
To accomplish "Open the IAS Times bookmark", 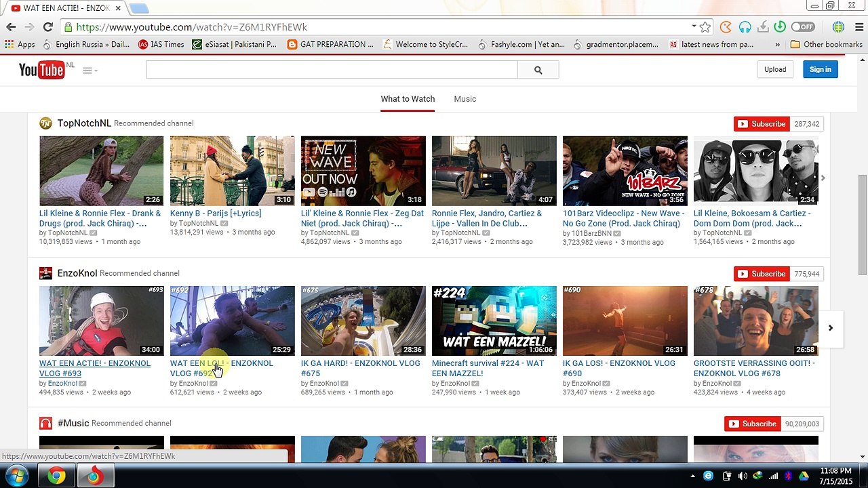I will [x=161, y=45].
